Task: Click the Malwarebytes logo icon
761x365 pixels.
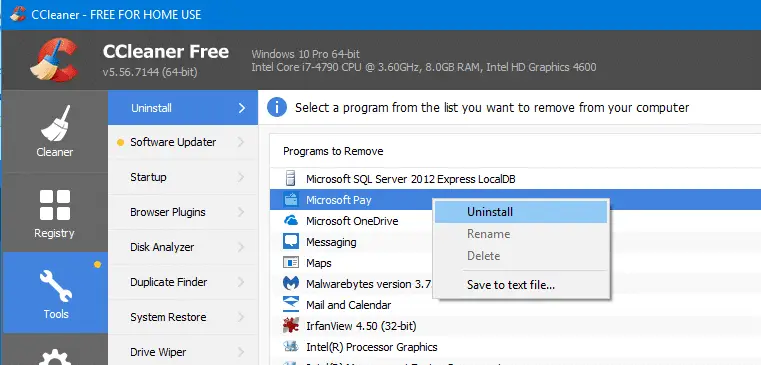Action: [290, 283]
